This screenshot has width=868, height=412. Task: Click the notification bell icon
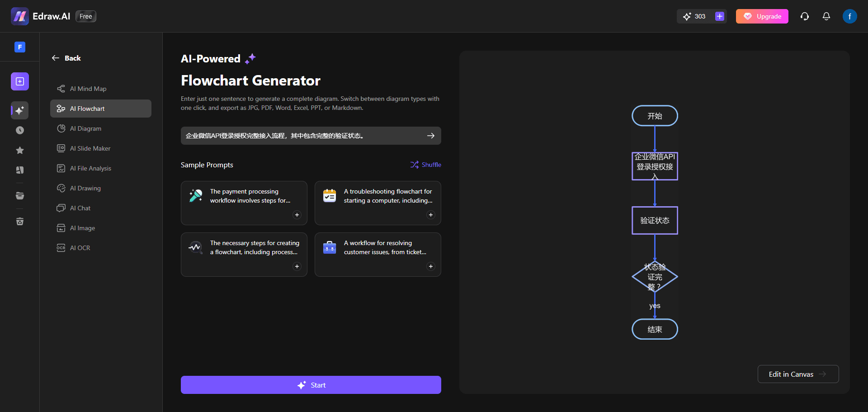(x=826, y=16)
